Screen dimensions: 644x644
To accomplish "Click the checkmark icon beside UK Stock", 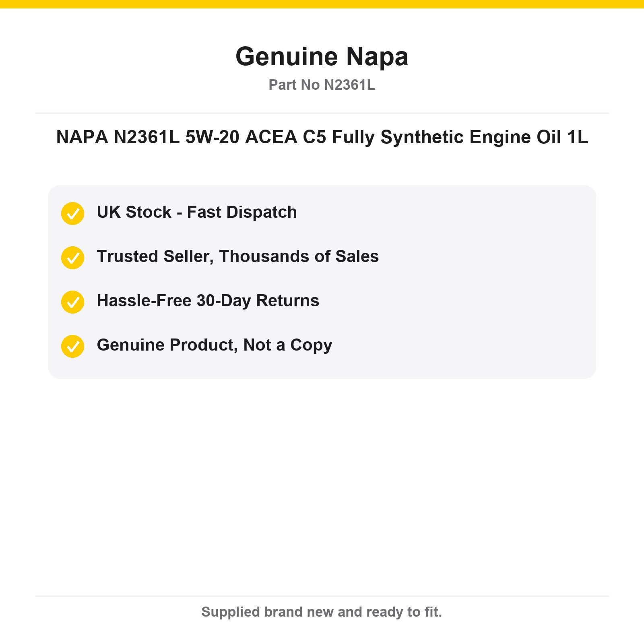I will (72, 213).
